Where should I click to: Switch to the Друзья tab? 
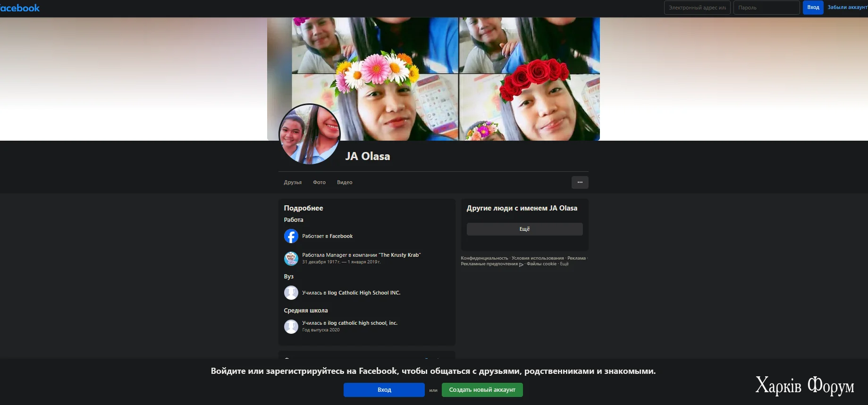click(x=293, y=182)
